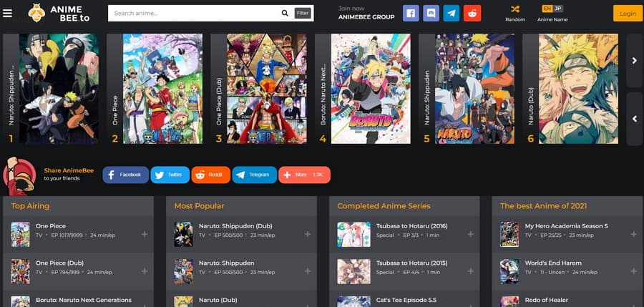Open the search Filter options
The image size is (644, 307).
point(303,13)
